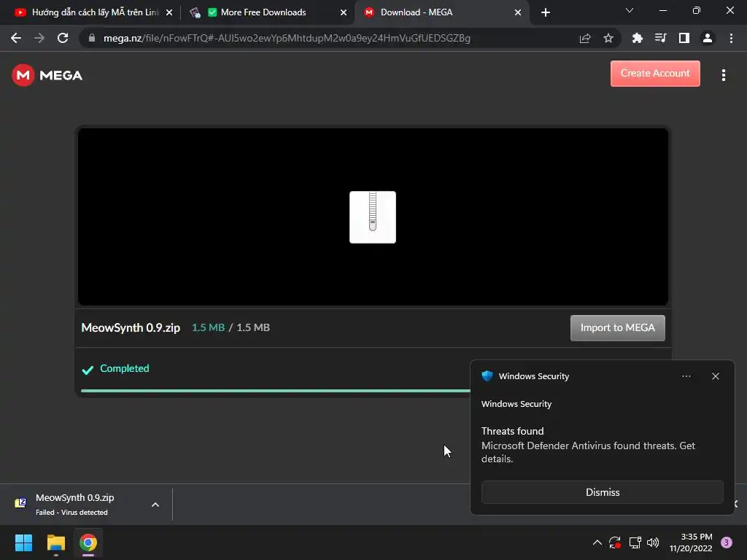Bookmark this page with the star

coord(608,38)
